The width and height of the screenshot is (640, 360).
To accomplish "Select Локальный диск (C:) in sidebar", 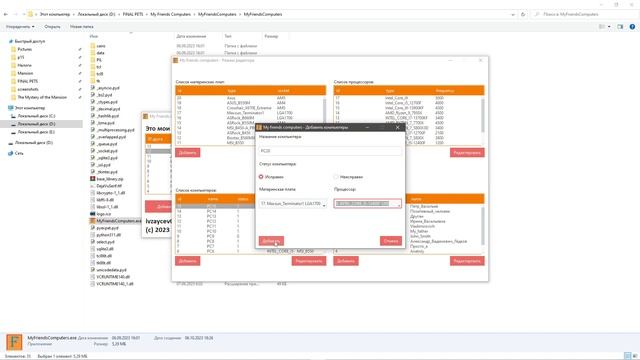I will 36,116.
